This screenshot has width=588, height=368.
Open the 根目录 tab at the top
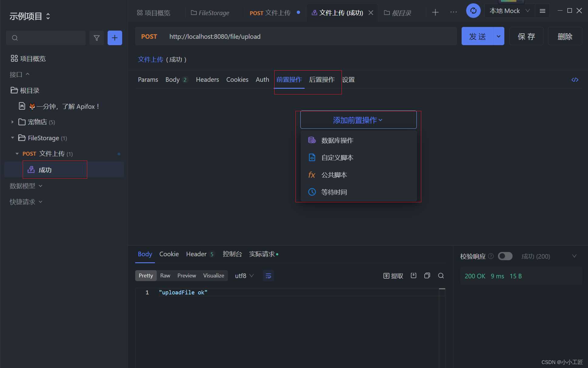click(x=397, y=13)
